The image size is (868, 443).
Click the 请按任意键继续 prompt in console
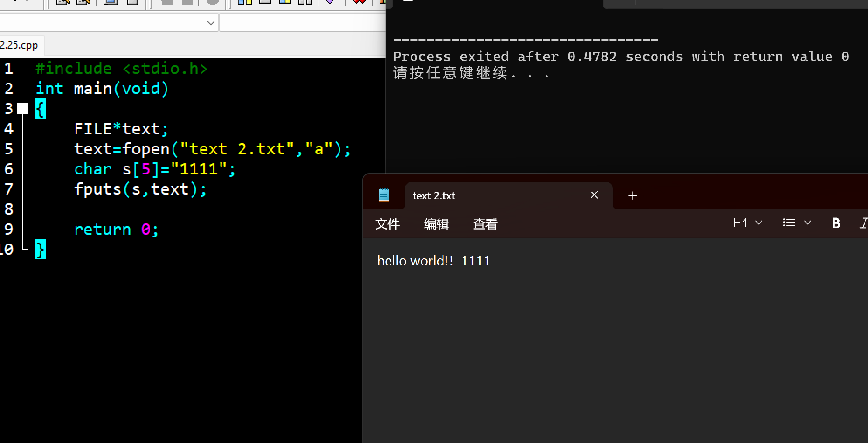tap(471, 73)
